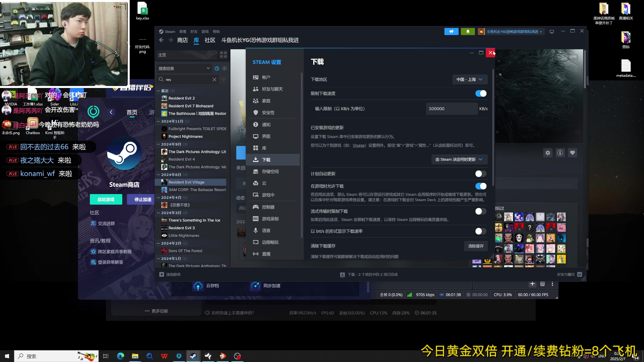Click the taskbar 搜索 search box
644x362 pixels.
pos(56,356)
